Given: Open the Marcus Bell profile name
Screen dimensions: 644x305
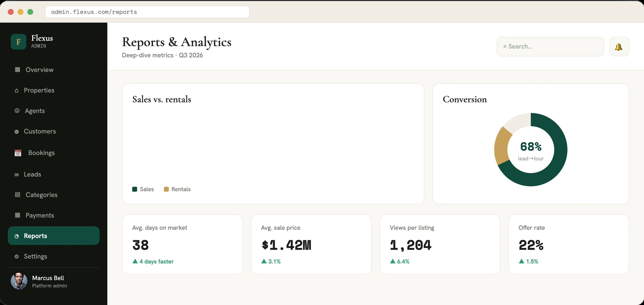Looking at the screenshot, I should (x=48, y=278).
